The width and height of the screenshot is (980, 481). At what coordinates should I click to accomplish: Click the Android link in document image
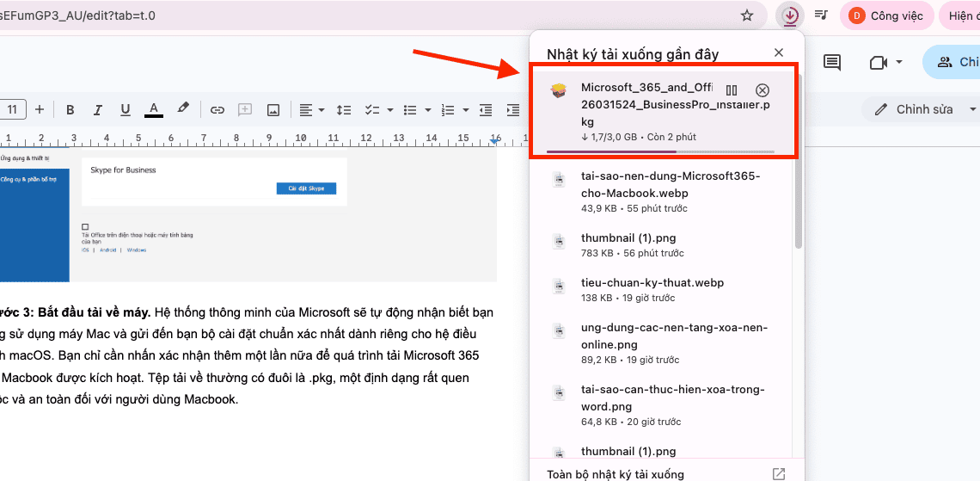pos(107,250)
